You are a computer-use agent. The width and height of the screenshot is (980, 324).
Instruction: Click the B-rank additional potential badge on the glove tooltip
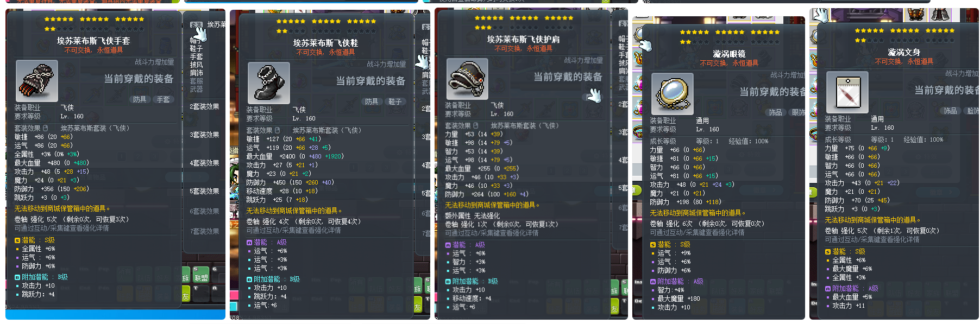17,277
